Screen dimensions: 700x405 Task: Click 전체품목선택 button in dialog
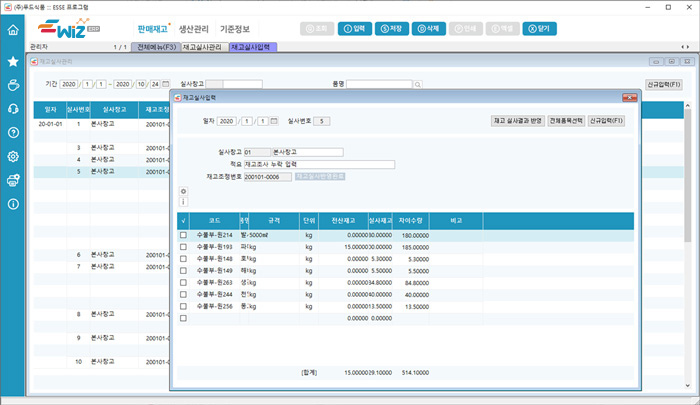point(566,121)
